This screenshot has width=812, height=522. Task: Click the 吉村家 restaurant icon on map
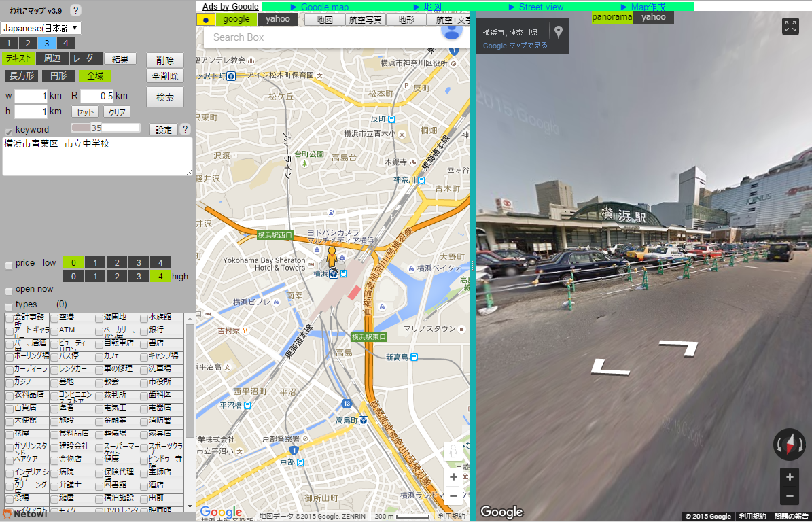click(x=245, y=330)
